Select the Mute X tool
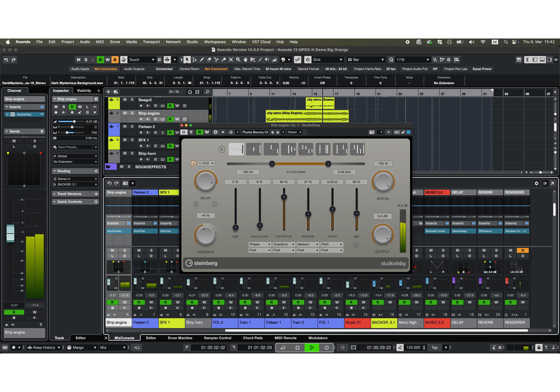This screenshot has width=560, height=392. click(x=231, y=60)
